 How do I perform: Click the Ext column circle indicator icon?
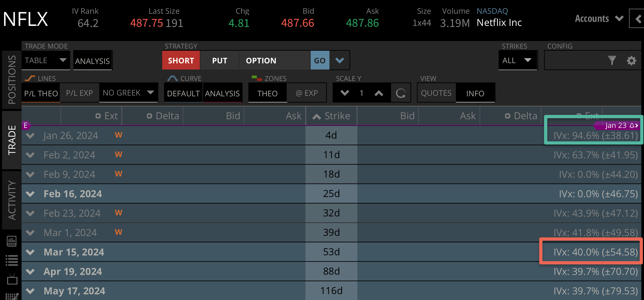pos(98,116)
